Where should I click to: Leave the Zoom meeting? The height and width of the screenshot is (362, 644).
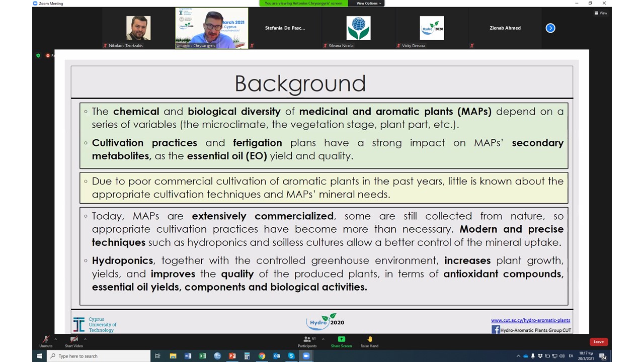598,342
